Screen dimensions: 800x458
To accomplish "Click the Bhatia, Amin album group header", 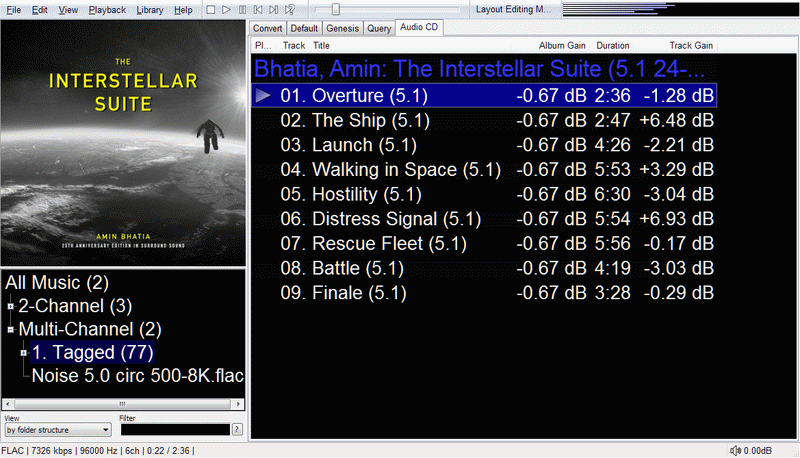I will coord(480,69).
